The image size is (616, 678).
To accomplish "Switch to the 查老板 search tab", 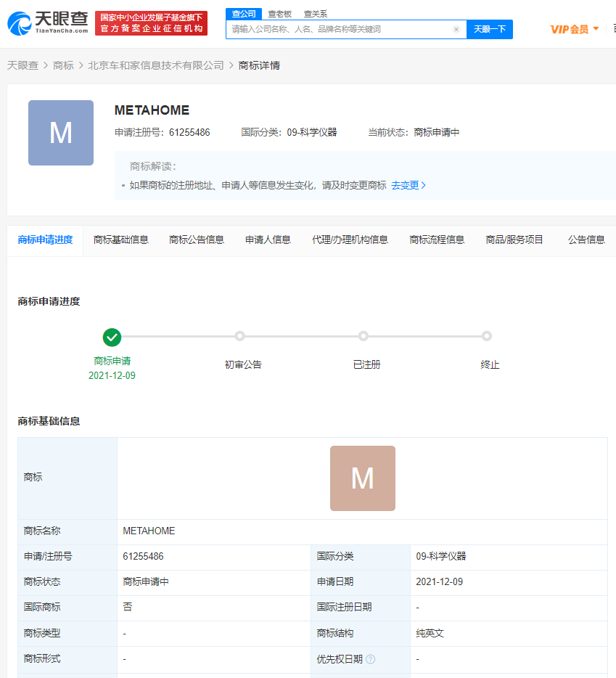I will [279, 14].
